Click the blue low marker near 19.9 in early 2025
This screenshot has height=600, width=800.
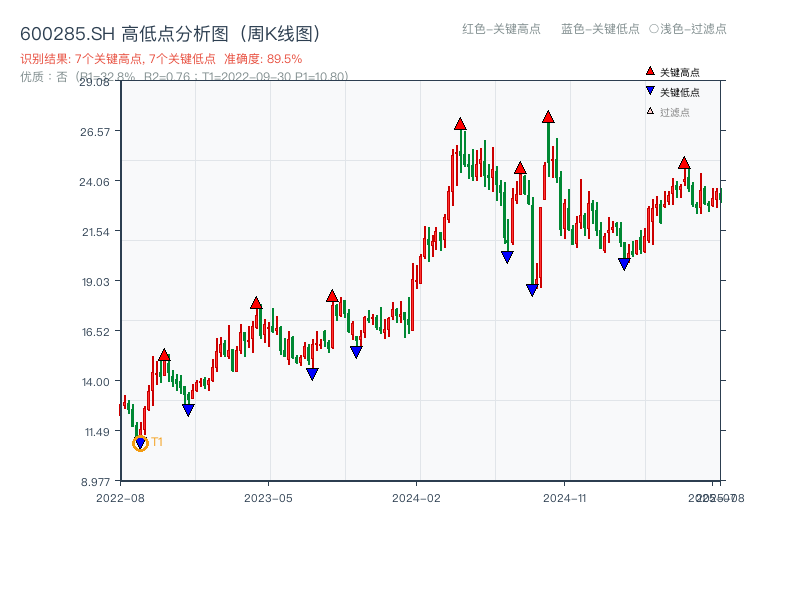pos(624,264)
